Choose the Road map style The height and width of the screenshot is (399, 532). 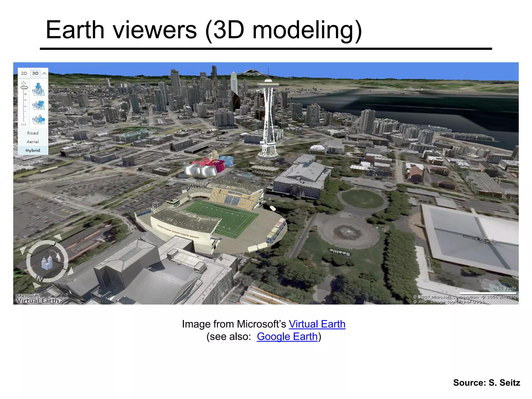[x=33, y=133]
